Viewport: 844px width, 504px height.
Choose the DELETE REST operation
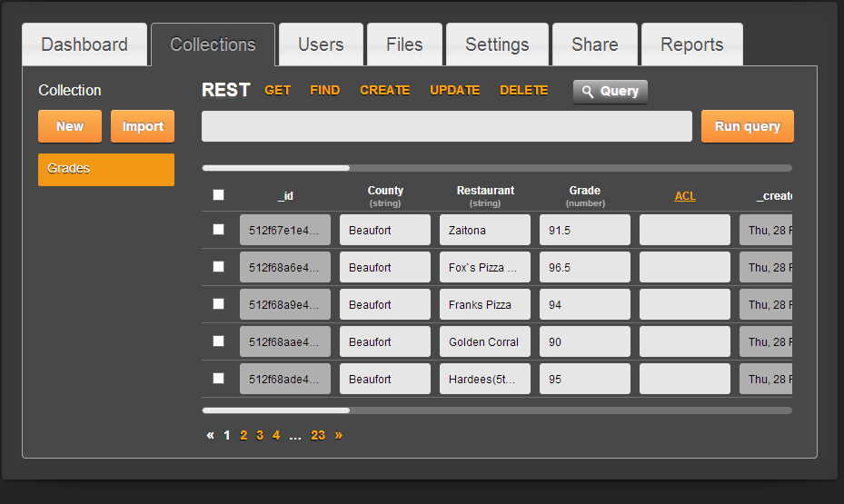(523, 91)
